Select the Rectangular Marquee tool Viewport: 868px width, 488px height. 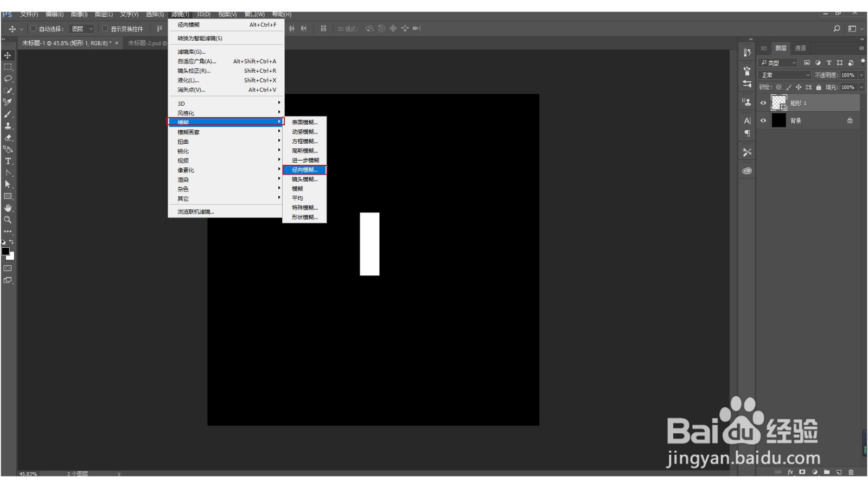[8, 67]
